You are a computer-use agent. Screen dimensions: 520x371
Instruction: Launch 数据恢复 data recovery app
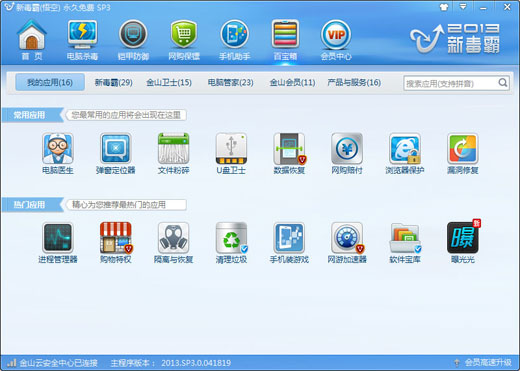pos(289,154)
